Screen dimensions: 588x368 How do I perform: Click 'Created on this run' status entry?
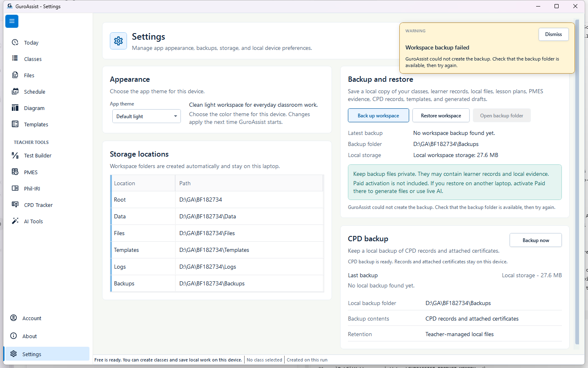coord(307,360)
